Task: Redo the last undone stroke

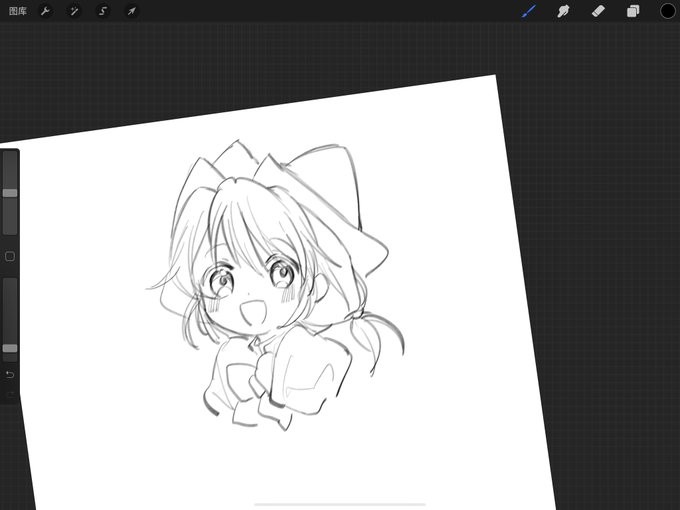Action: (10, 394)
